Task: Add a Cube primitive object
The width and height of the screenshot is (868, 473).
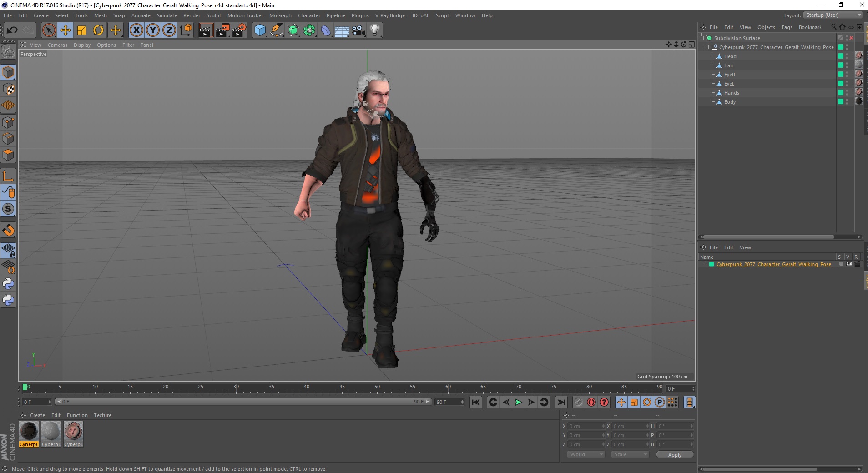Action: (260, 30)
